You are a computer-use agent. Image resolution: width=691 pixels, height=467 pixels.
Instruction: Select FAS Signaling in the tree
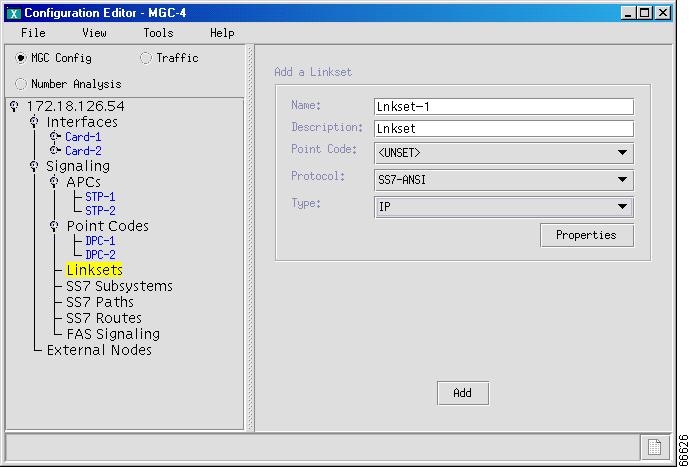pyautogui.click(x=113, y=334)
